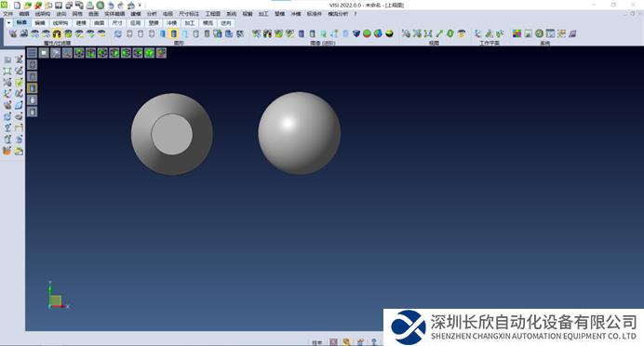This screenshot has height=346, width=644.
Task: Open the hamburger menu icon in viewport toolbar
Action: coord(32,52)
